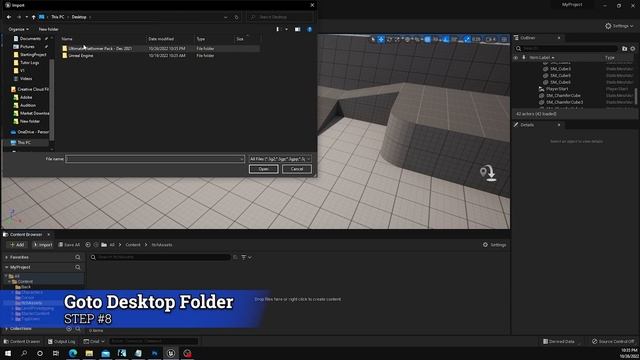640x360 pixels.
Task: Open the viewport layout options icon
Action: click(504, 39)
